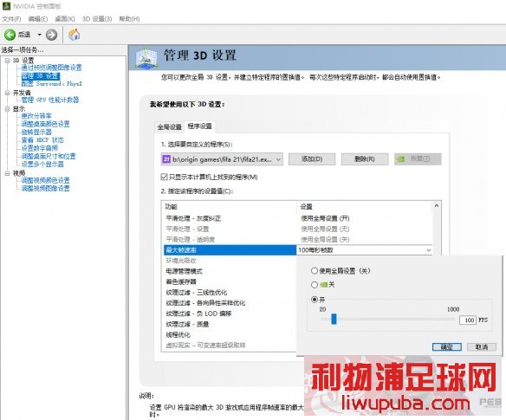Image resolution: width=506 pixels, height=420 pixels.
Task: Open 配置 Surround、PhysX link
Action: coord(52,83)
